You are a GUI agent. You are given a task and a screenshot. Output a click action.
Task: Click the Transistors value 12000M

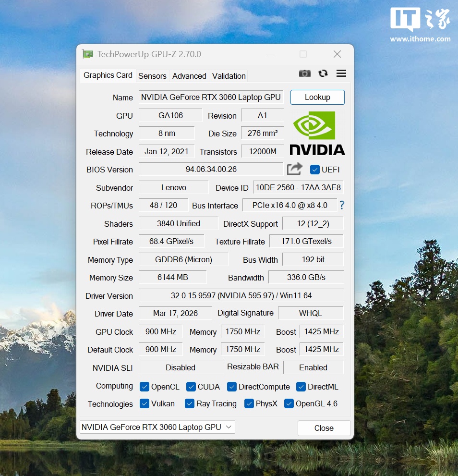(x=262, y=151)
